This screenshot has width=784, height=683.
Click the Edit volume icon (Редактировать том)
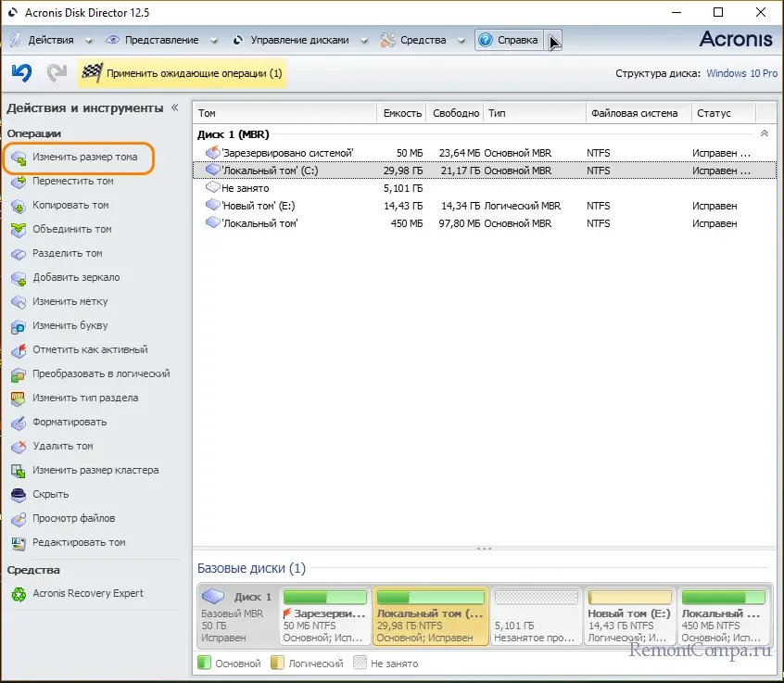[x=19, y=542]
